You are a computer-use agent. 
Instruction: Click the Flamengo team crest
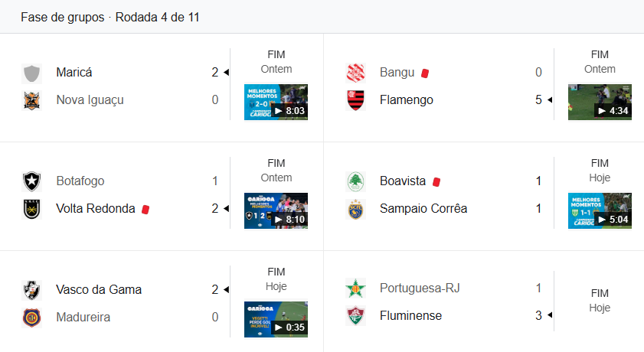tap(355, 100)
